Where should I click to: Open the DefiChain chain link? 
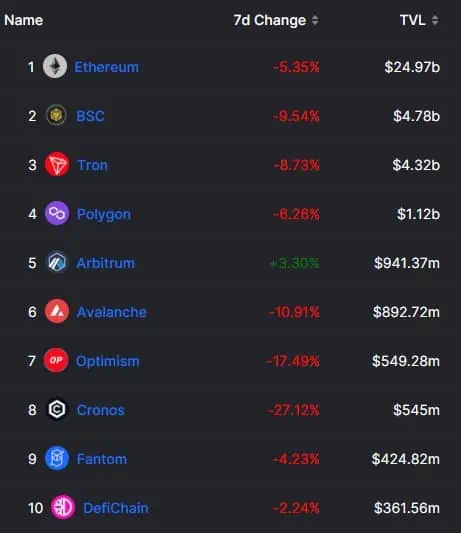116,508
